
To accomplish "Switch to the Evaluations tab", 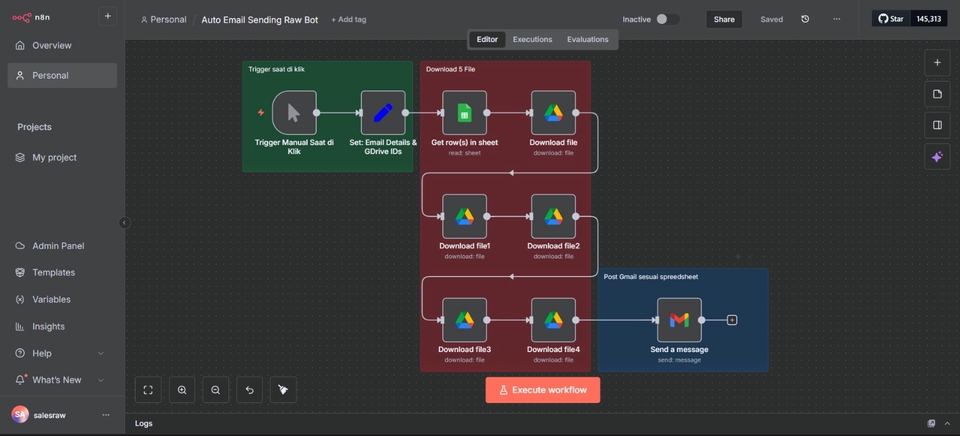I will (587, 40).
